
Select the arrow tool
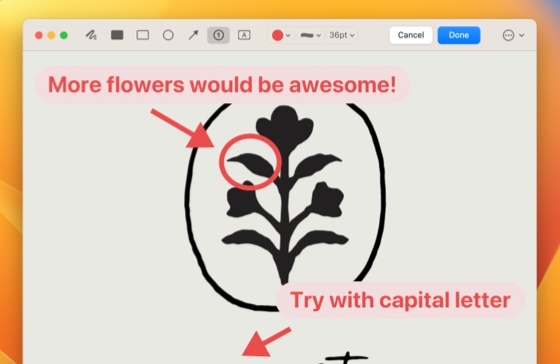coord(193,35)
